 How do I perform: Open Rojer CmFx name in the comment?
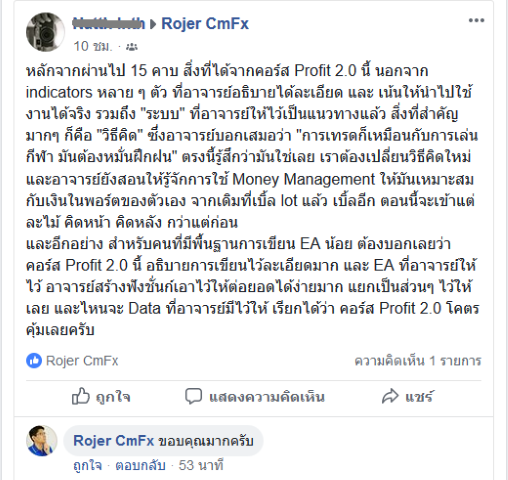pos(113,441)
